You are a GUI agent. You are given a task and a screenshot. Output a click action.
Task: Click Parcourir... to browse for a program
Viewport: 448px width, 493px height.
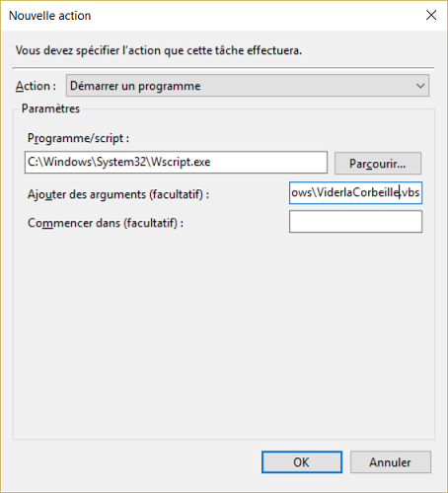pyautogui.click(x=378, y=163)
